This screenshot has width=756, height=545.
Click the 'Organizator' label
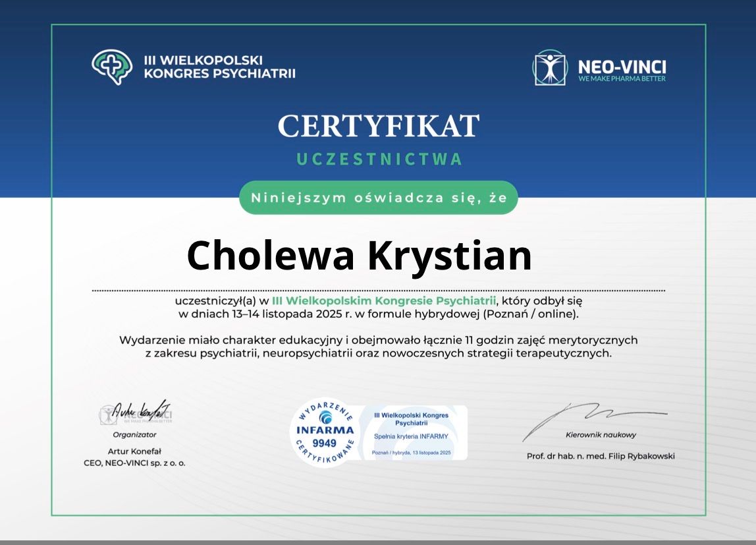[x=134, y=435]
